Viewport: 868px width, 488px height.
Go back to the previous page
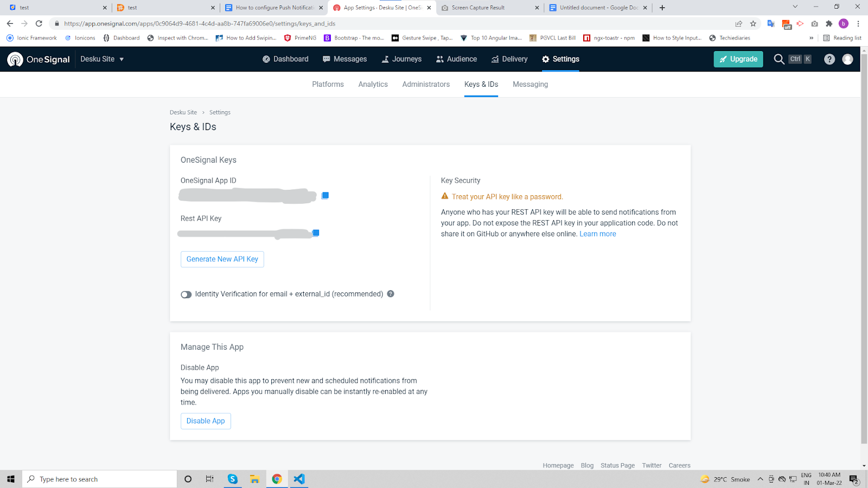(x=10, y=23)
